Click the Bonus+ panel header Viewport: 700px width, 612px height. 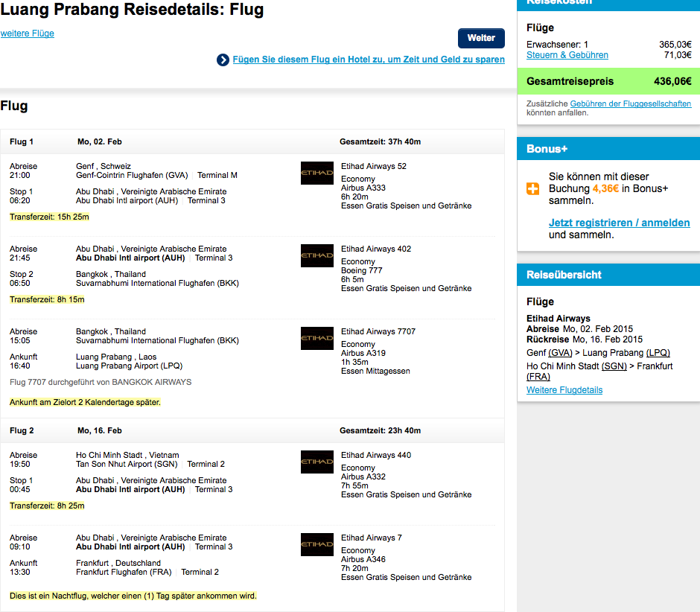[608, 149]
